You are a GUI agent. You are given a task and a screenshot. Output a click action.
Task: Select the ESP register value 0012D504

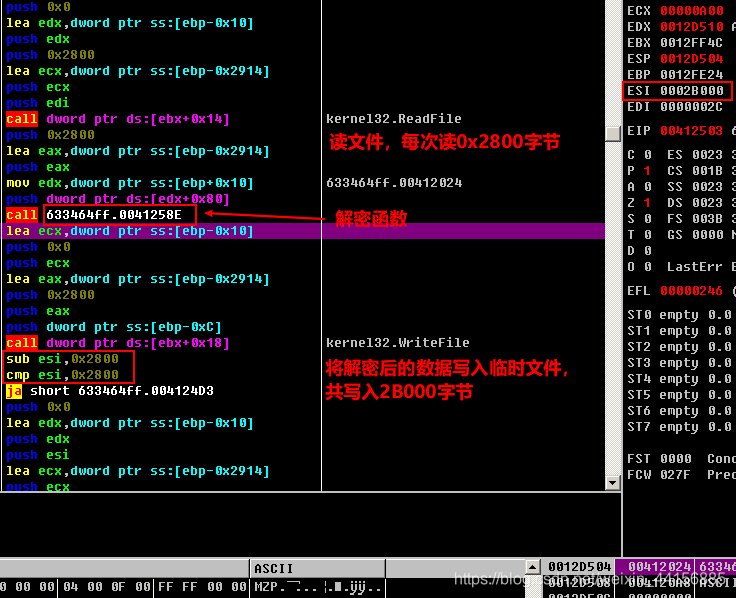(x=692, y=58)
